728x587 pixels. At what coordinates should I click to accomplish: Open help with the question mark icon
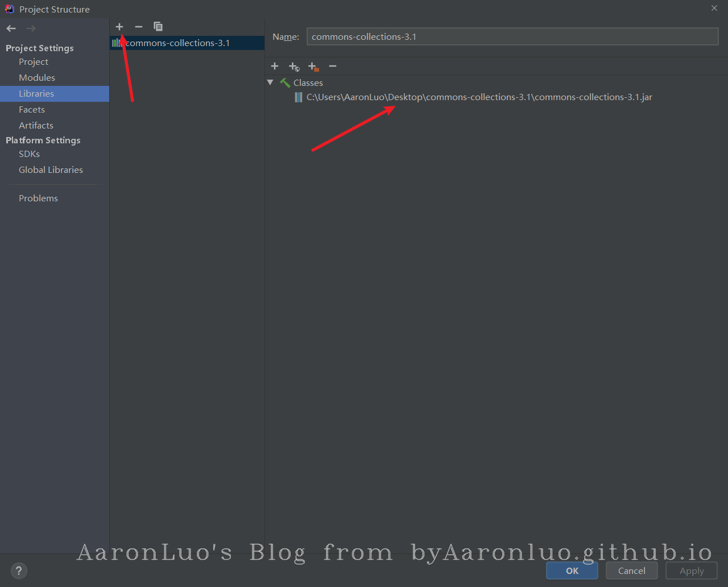[19, 571]
